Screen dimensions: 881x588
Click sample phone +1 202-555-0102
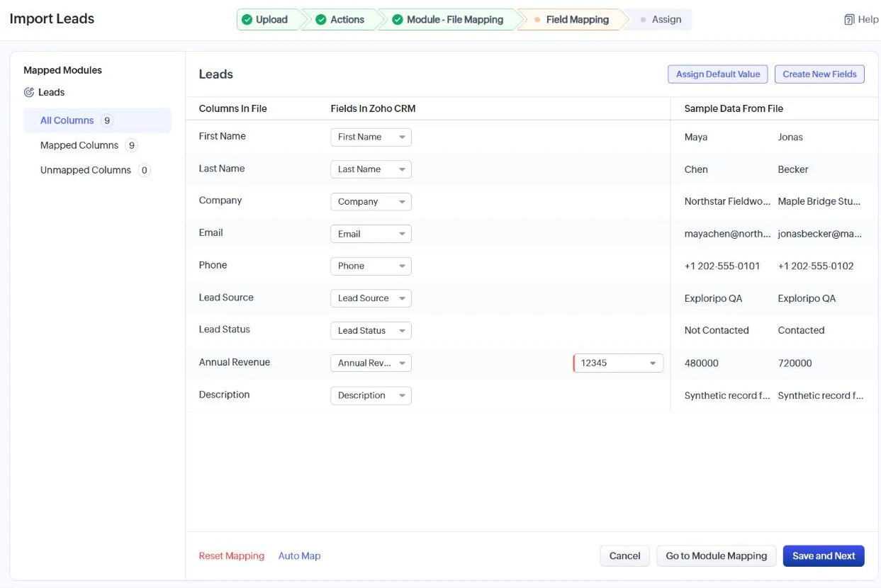point(816,266)
